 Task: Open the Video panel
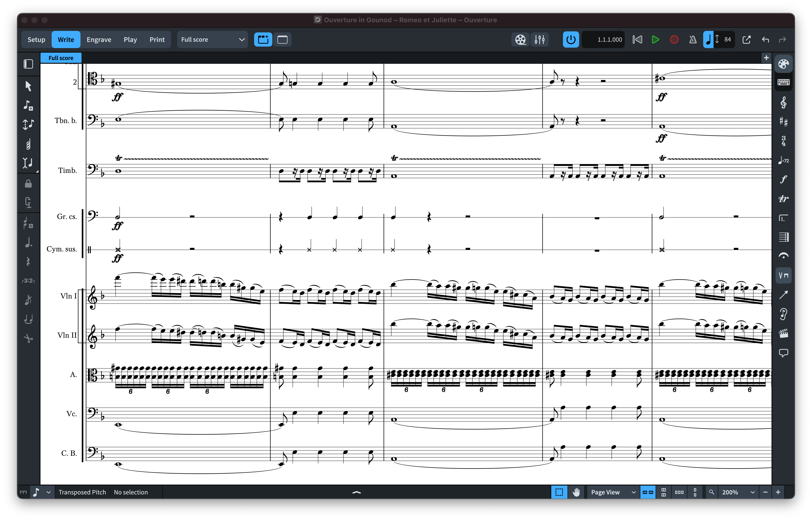pyautogui.click(x=783, y=334)
